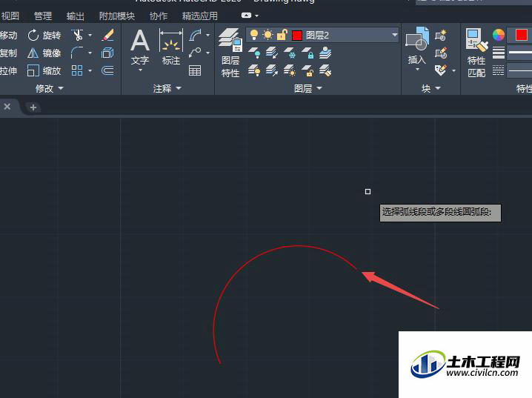This screenshot has height=398, width=532.
Task: Open the Edit Attributes dropdown arrow
Action: point(453,70)
